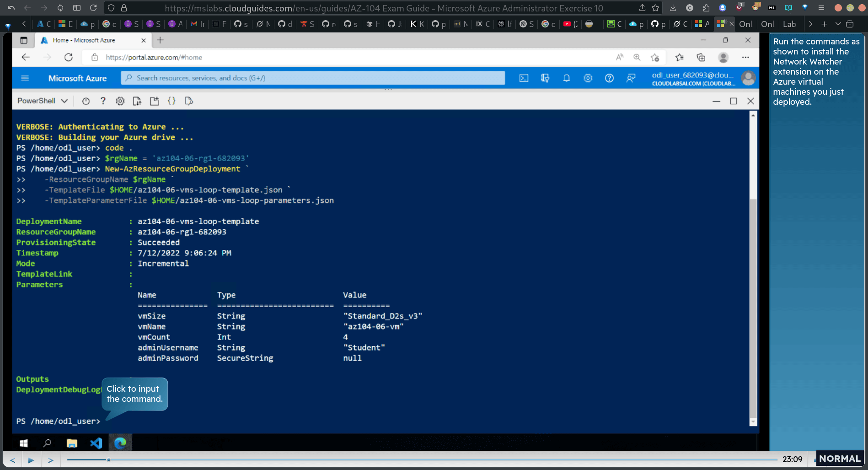Open Cloud Shell help question mark

[103, 101]
